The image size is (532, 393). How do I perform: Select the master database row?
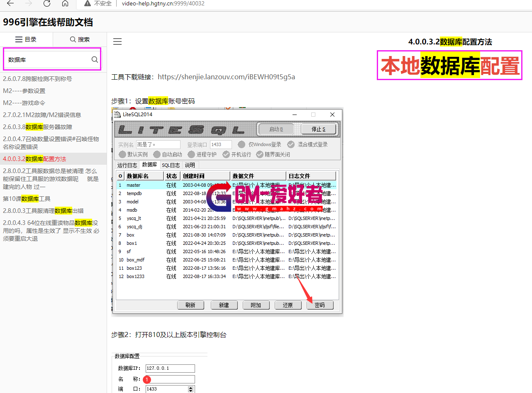(227, 185)
